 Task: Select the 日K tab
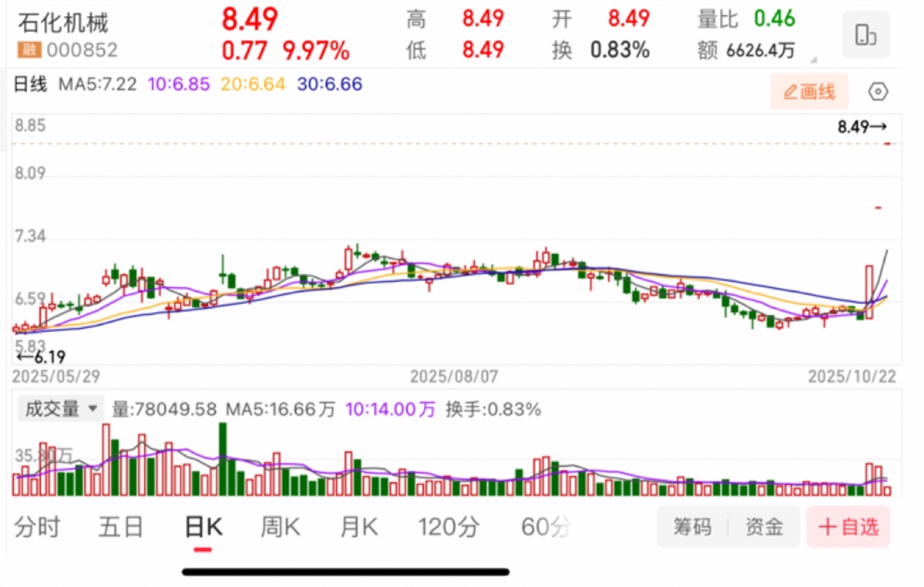[x=203, y=528]
